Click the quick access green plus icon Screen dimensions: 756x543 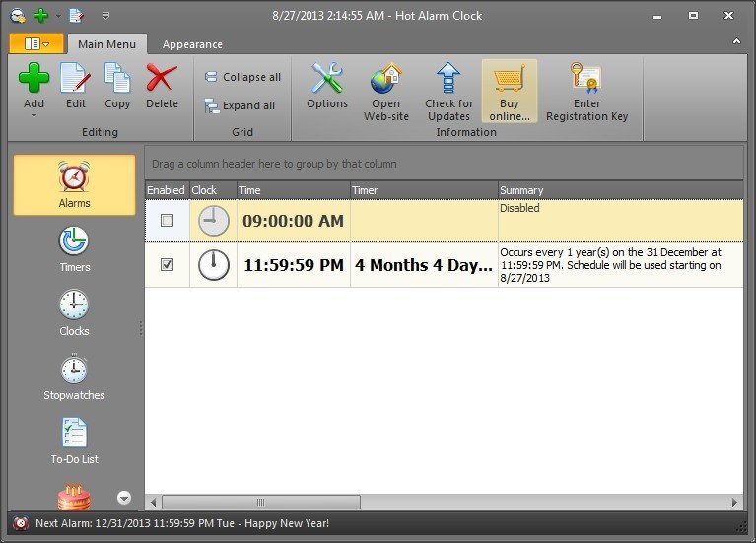click(x=41, y=16)
